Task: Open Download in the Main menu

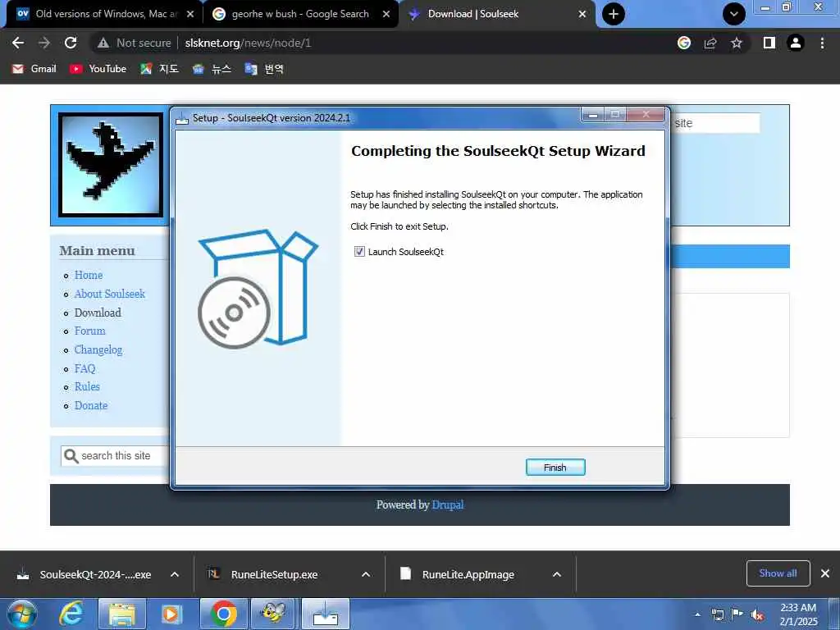Action: pyautogui.click(x=98, y=313)
